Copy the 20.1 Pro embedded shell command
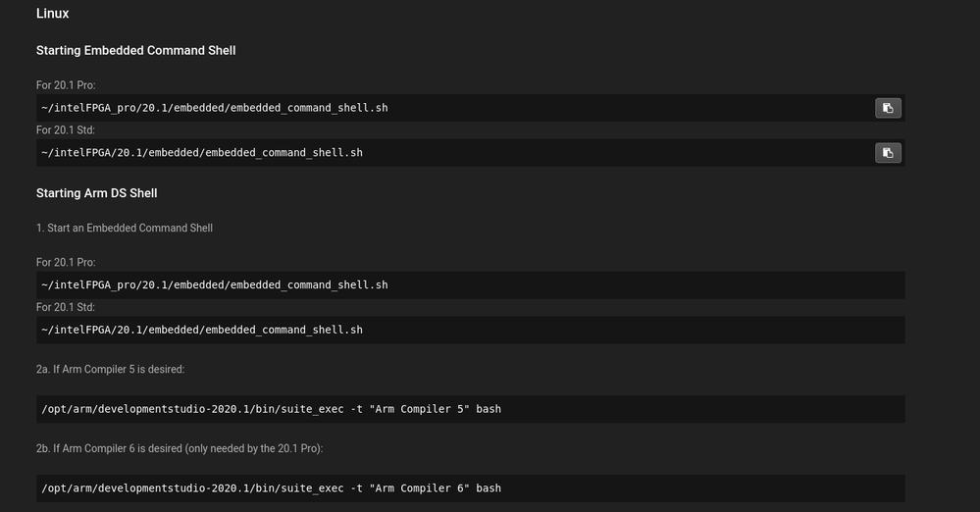The width and height of the screenshot is (980, 512). pos(888,108)
